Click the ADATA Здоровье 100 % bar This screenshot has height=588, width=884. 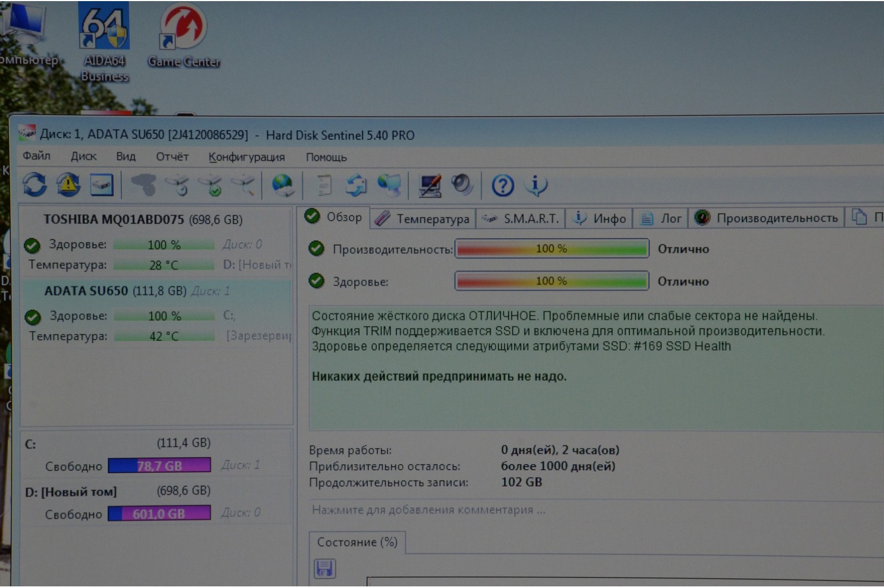(x=164, y=316)
